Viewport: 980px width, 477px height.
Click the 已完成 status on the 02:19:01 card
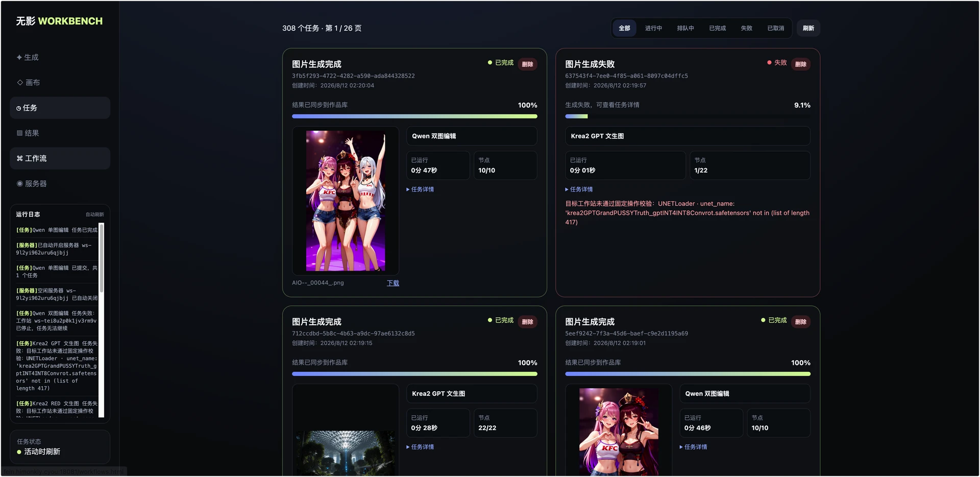774,320
